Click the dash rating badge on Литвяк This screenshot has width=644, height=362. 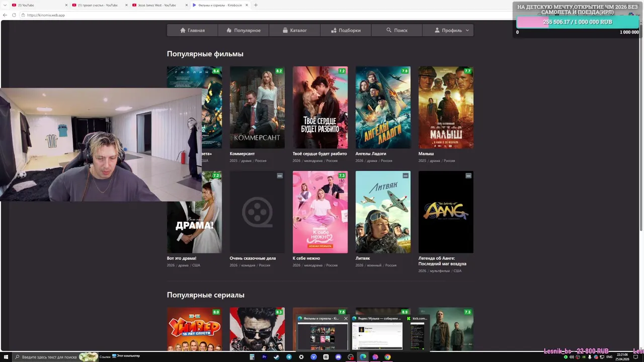click(406, 175)
